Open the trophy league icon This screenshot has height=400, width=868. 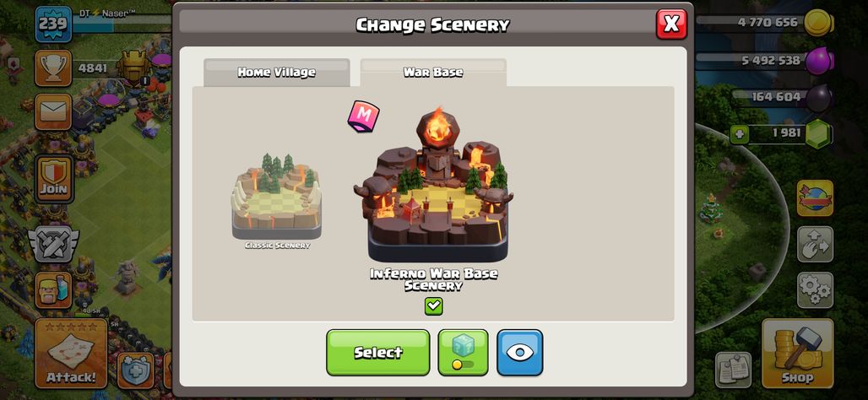tap(53, 68)
